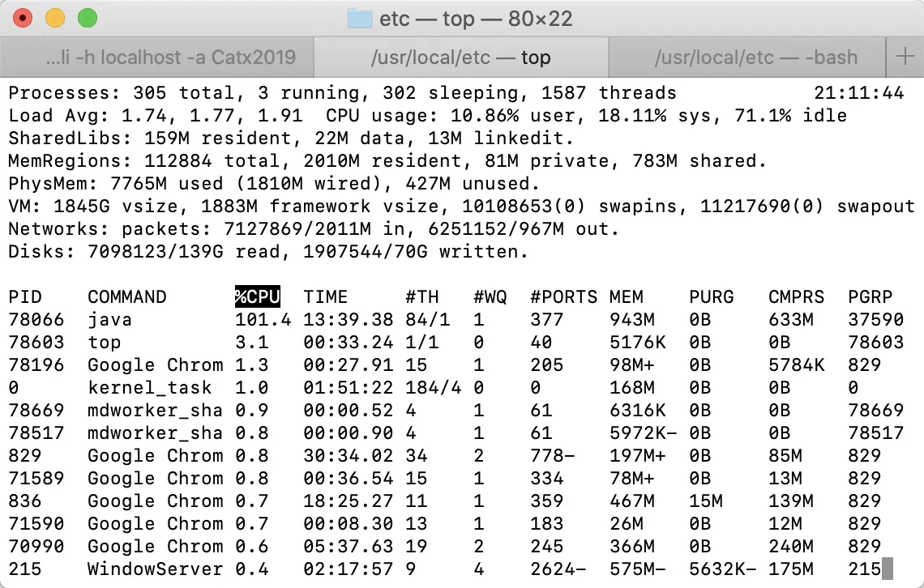The image size is (924, 588).
Task: Click the clock time 21:11:44
Action: pyautogui.click(x=858, y=93)
